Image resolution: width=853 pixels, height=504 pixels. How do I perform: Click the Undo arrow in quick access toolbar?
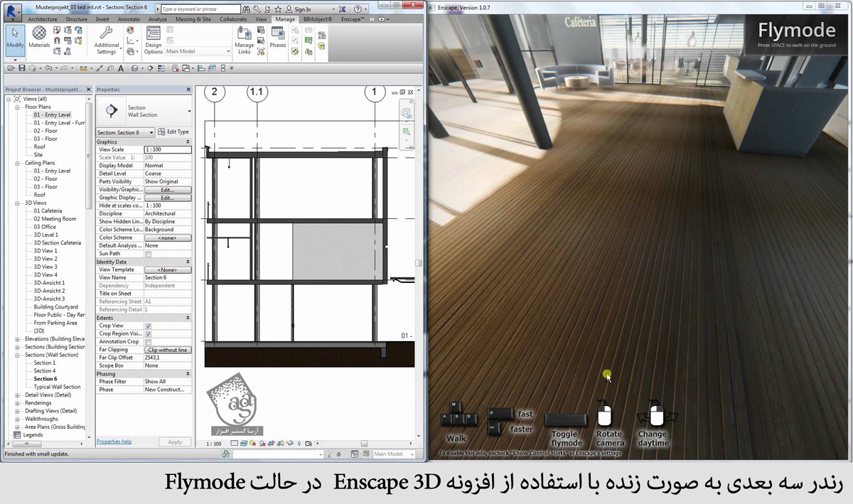(x=48, y=68)
